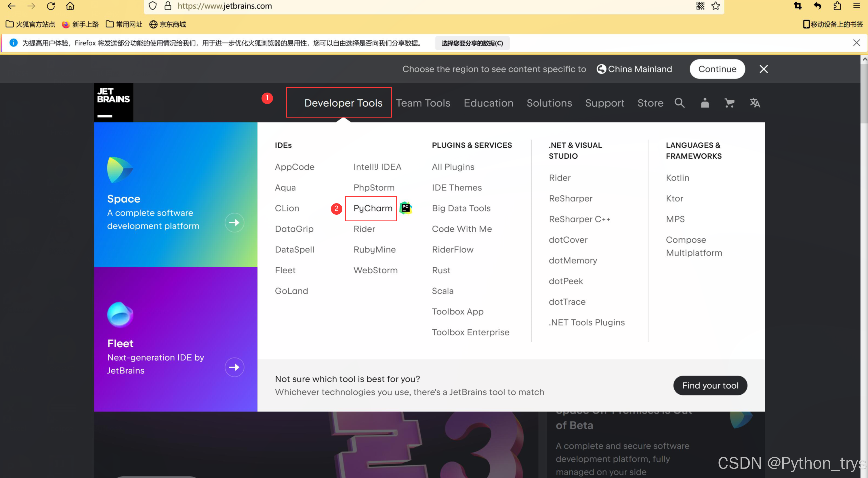Open the 常用网址 bookmarks folder
Viewport: 868px width, 478px height.
coord(124,24)
